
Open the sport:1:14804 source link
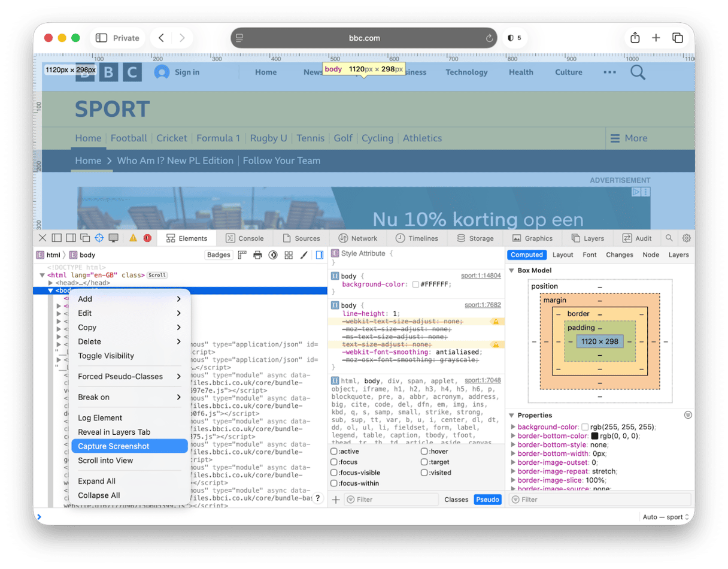tap(481, 276)
